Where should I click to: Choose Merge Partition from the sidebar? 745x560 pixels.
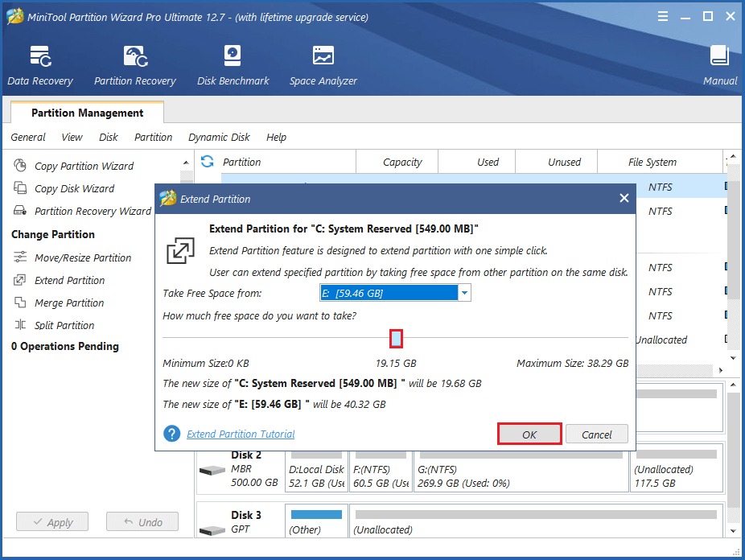click(69, 303)
